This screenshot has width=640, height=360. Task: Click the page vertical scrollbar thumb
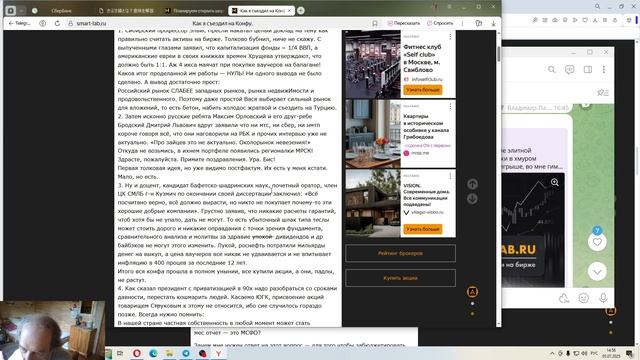click(498, 54)
